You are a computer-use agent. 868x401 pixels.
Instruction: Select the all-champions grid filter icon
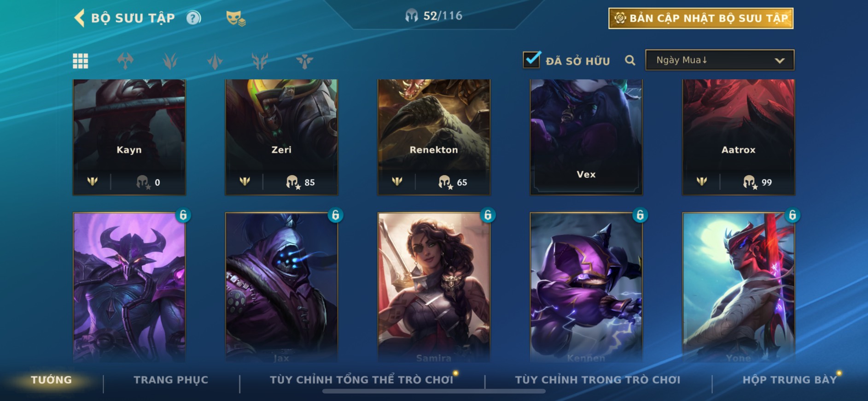point(81,61)
